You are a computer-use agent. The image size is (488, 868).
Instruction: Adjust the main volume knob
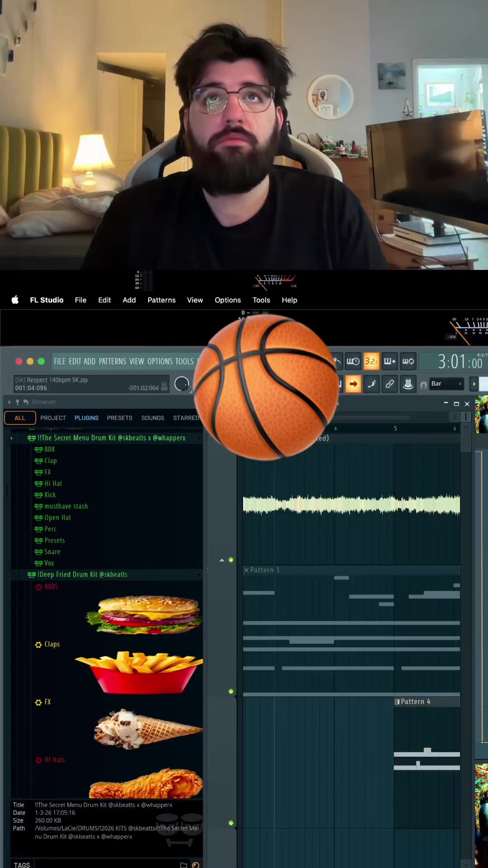pyautogui.click(x=182, y=384)
